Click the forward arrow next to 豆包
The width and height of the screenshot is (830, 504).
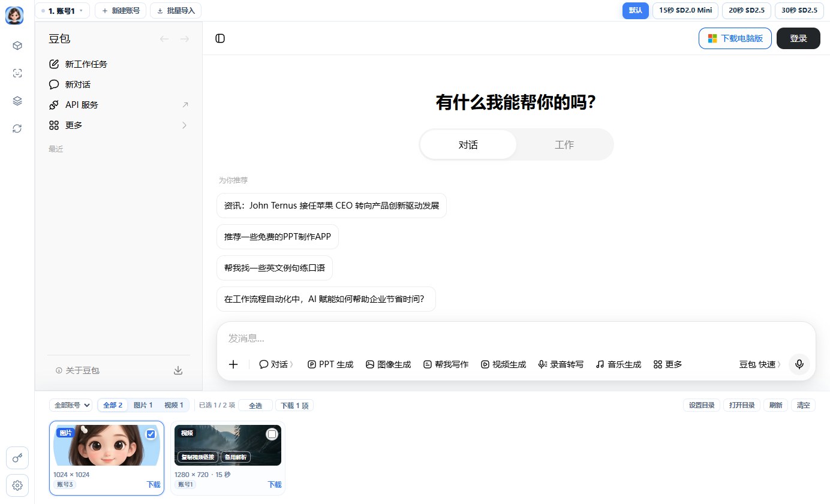point(185,39)
